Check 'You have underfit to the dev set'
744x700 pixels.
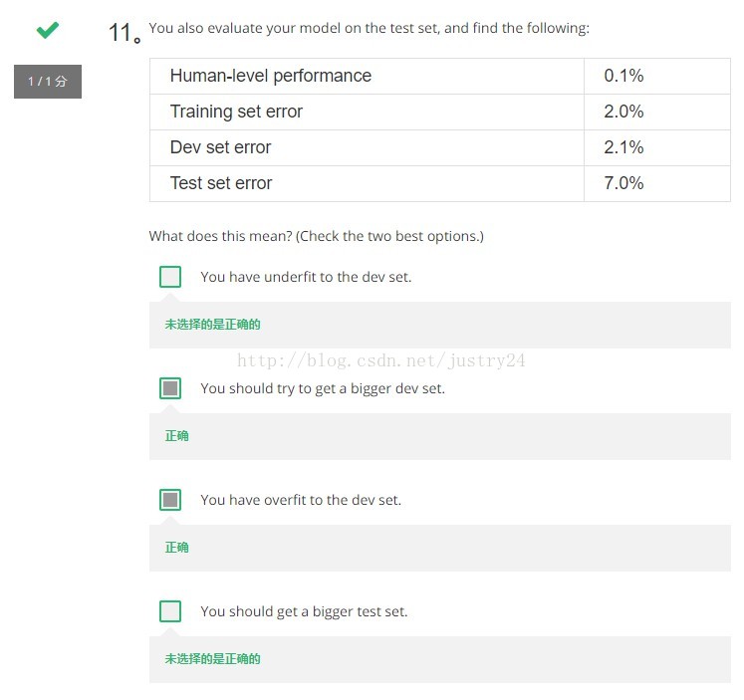(x=170, y=277)
